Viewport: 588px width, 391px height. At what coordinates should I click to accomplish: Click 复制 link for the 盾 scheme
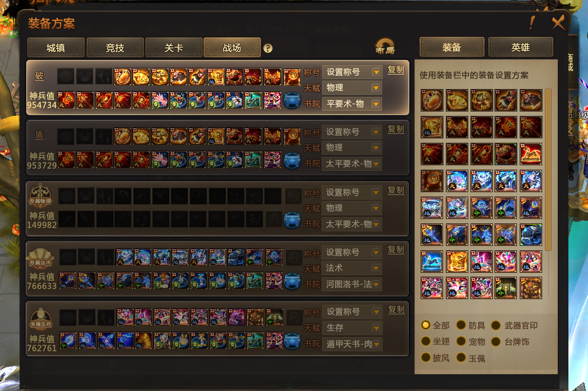pos(396,129)
